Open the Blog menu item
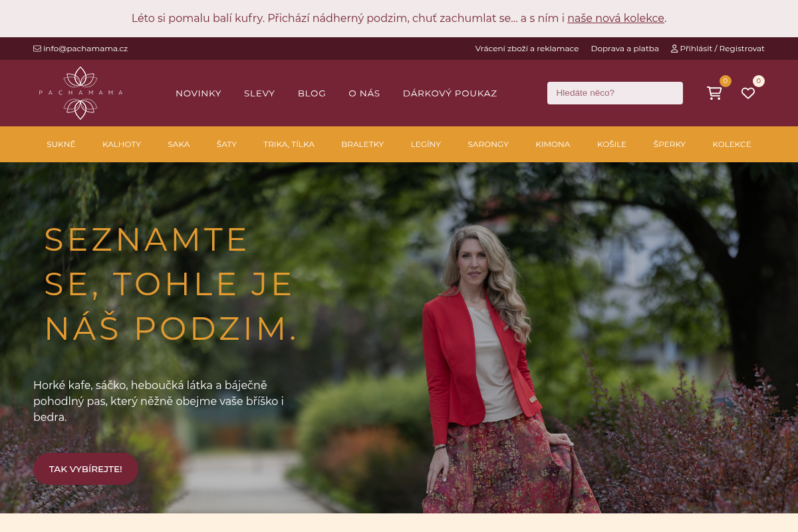This screenshot has height=532, width=798. pos(312,93)
